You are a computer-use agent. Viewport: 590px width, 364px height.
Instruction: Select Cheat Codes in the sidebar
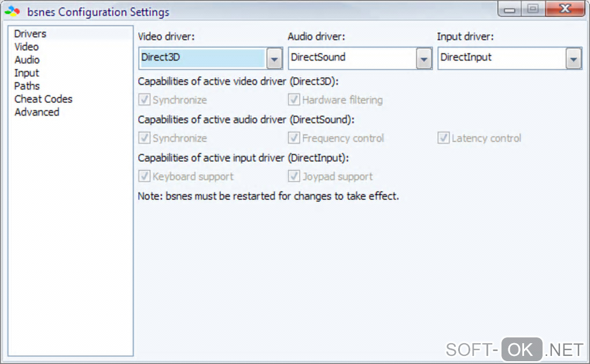43,99
